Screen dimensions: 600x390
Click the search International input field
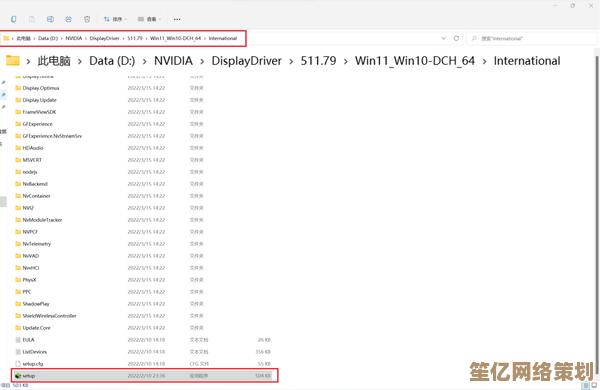[x=532, y=39]
